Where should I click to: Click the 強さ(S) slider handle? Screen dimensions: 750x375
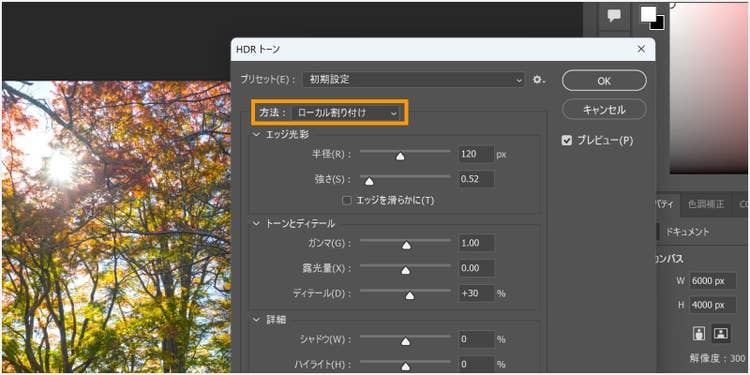(369, 181)
